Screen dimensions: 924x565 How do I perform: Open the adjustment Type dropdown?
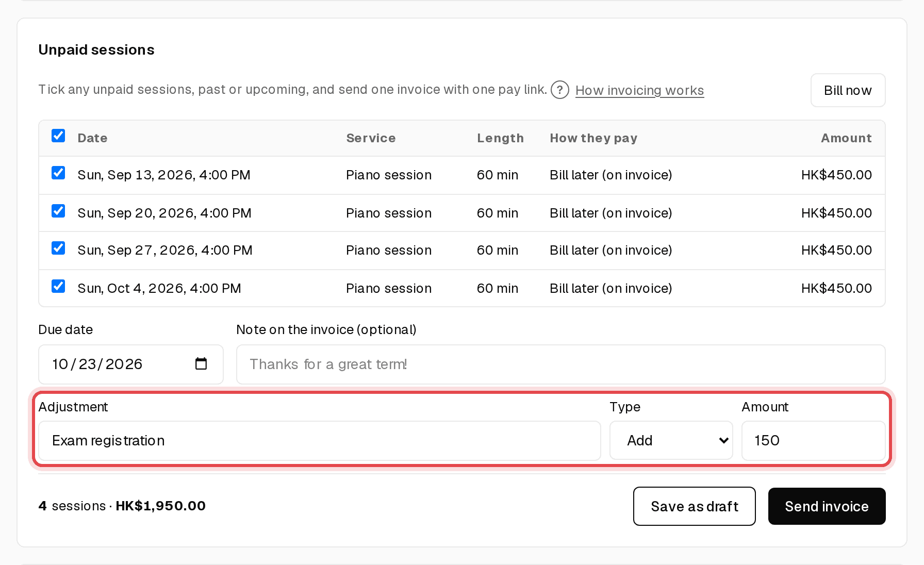671,440
